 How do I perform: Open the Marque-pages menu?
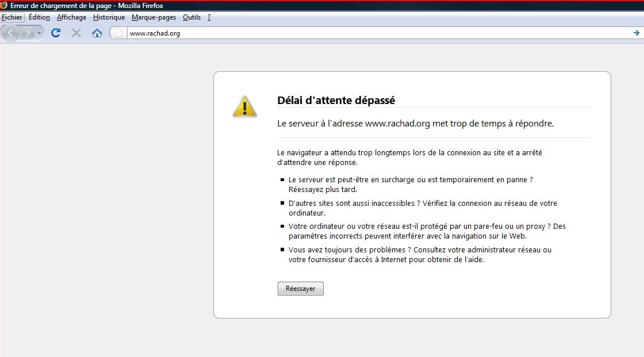click(154, 17)
